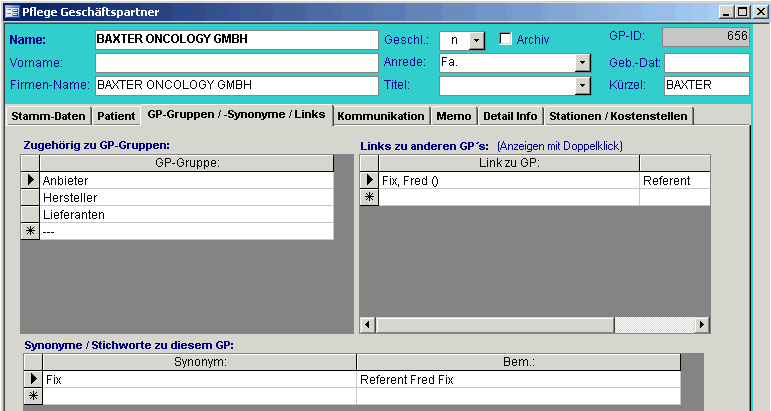Select the GP-Gruppen / -Synonyme / Links tab

pos(237,115)
